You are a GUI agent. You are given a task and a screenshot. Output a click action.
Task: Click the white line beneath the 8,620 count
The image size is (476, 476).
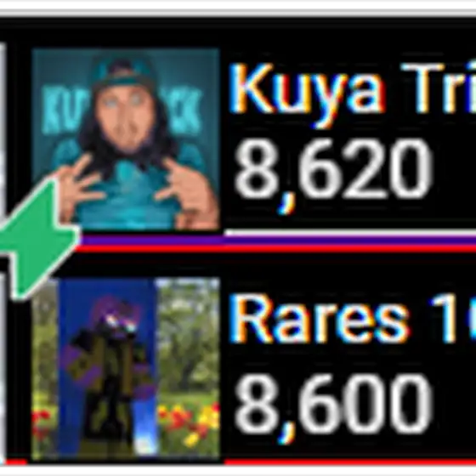click(349, 233)
